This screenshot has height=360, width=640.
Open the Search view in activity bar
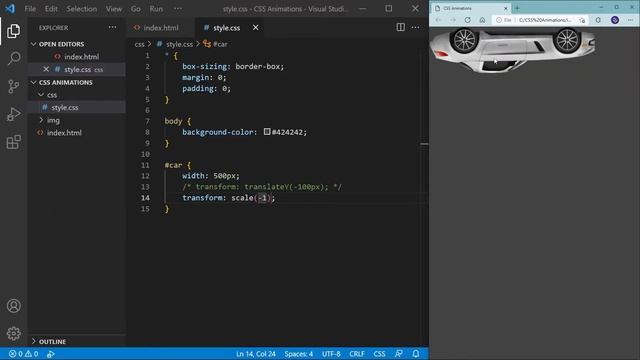point(13,58)
